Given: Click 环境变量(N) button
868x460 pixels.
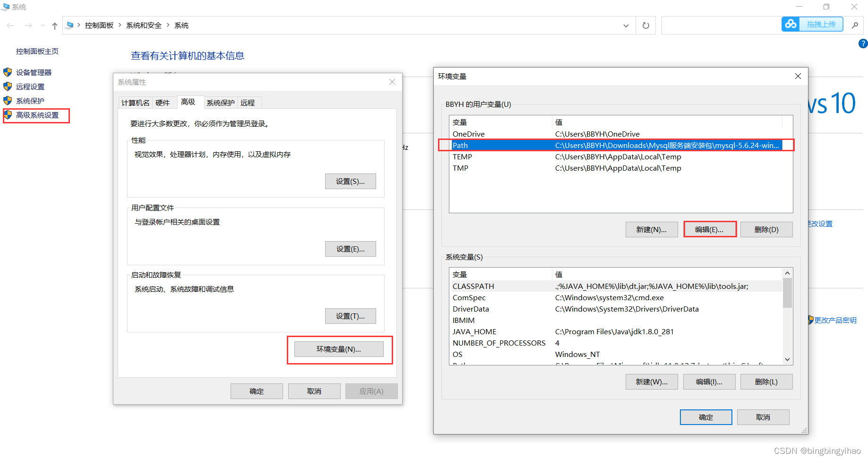Looking at the screenshot, I should (339, 349).
